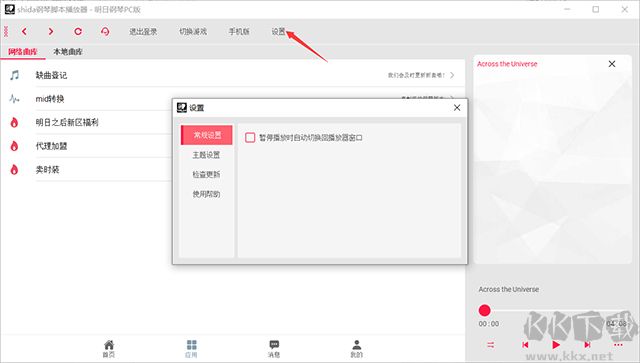Viewport: 640px width, 363px height.
Task: Toggle the auto-switch player window checkbox
Action: (x=250, y=138)
